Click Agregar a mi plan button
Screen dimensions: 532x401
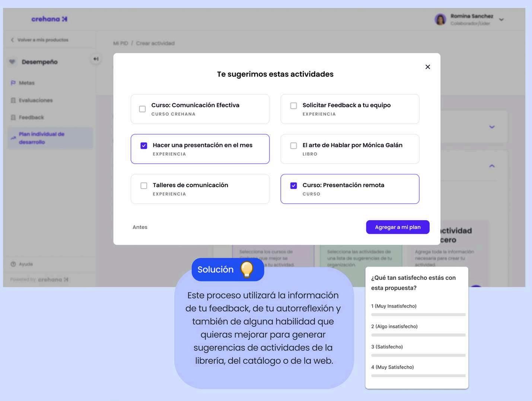pos(398,227)
